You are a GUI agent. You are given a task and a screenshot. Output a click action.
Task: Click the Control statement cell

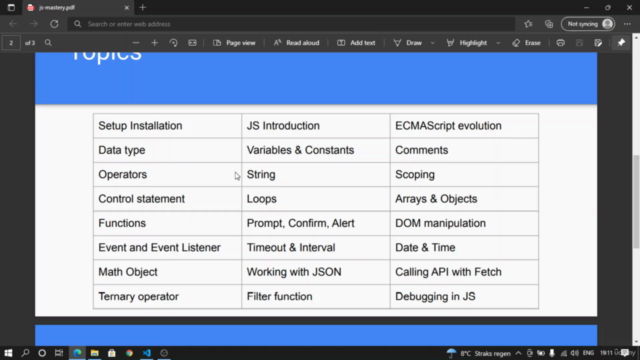(x=167, y=199)
